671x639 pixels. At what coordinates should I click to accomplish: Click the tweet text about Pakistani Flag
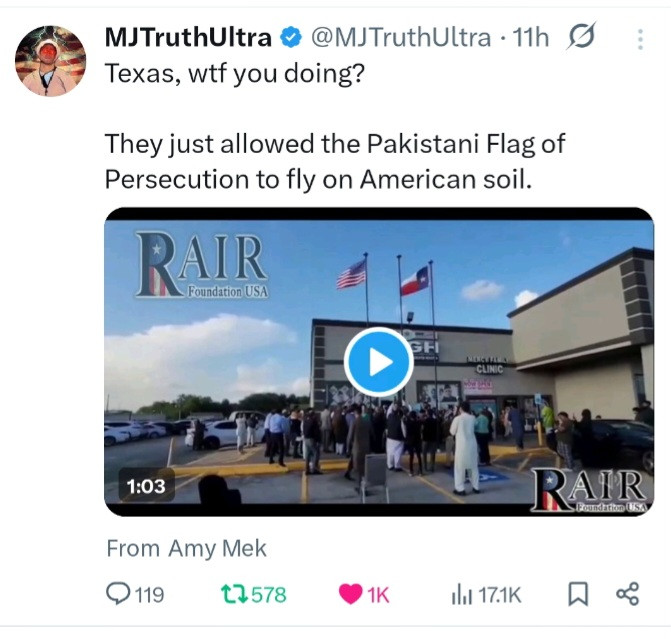pyautogui.click(x=335, y=161)
